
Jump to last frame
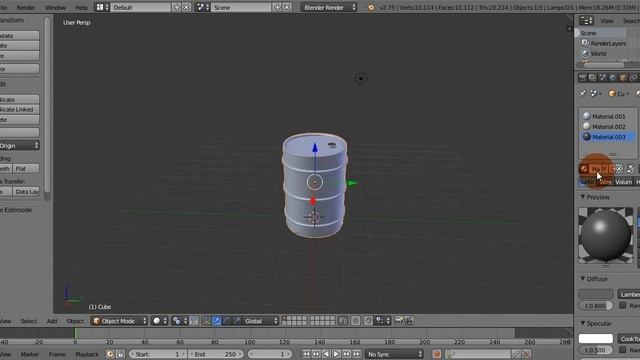356,354
